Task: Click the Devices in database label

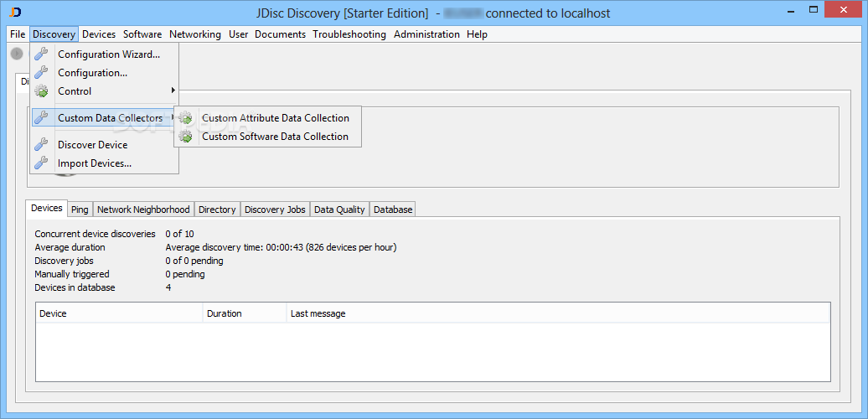Action: pyautogui.click(x=75, y=287)
